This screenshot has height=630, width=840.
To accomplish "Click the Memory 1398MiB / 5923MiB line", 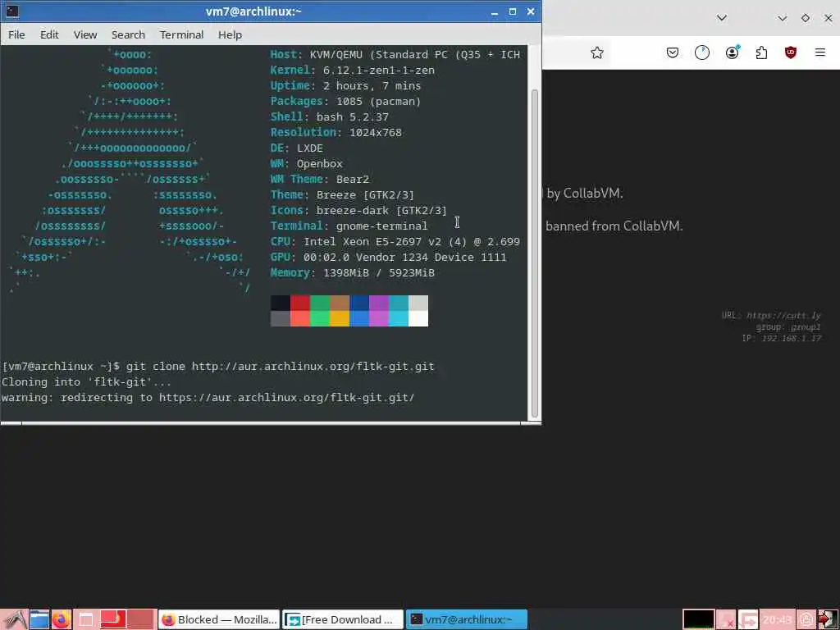I will 353,272.
